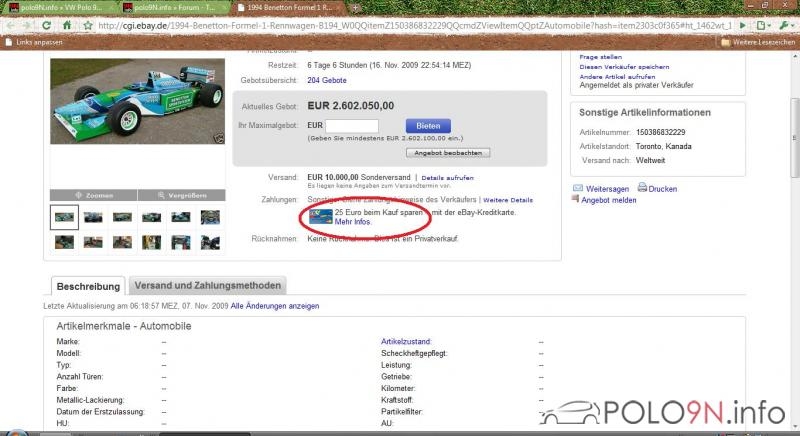Click the Drucken printer icon
This screenshot has width=800, height=436.
pyautogui.click(x=642, y=188)
